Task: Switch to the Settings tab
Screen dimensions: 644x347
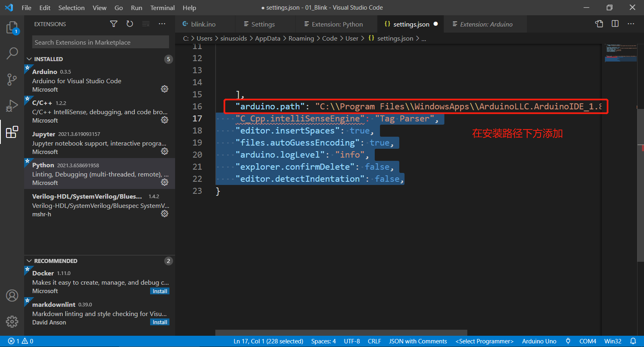Action: (266, 24)
